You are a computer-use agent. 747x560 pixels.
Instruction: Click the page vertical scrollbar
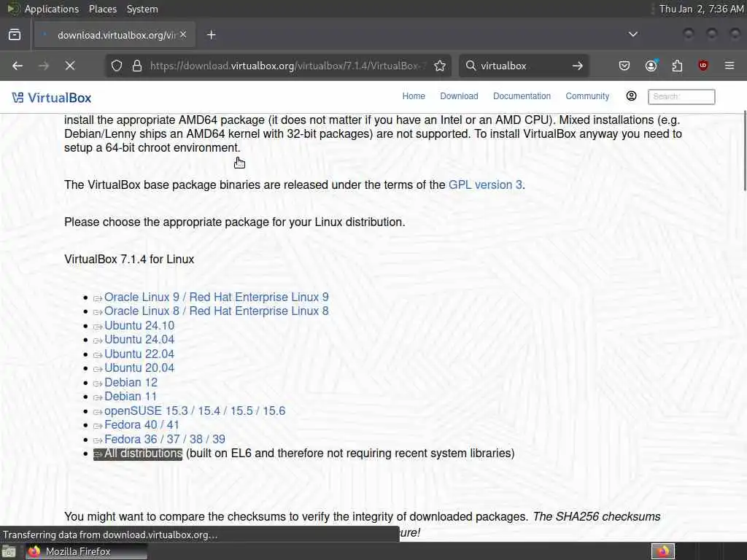[x=744, y=150]
